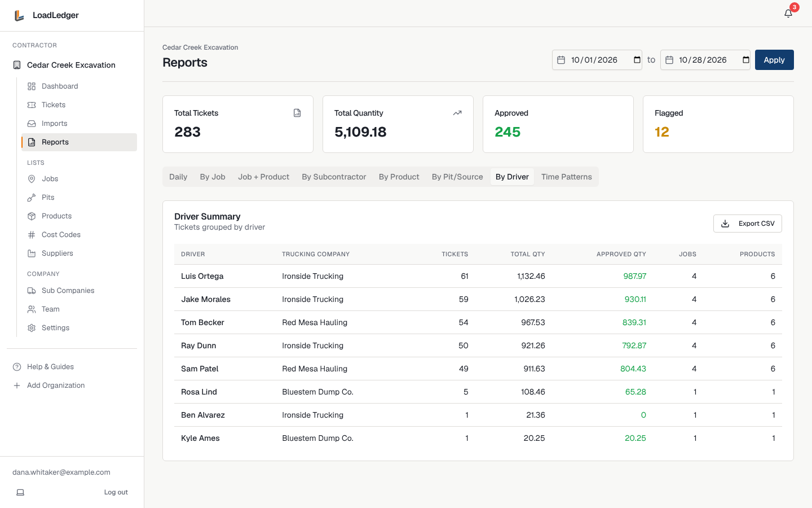The width and height of the screenshot is (812, 508).
Task: Click the Team people icon
Action: tap(32, 309)
